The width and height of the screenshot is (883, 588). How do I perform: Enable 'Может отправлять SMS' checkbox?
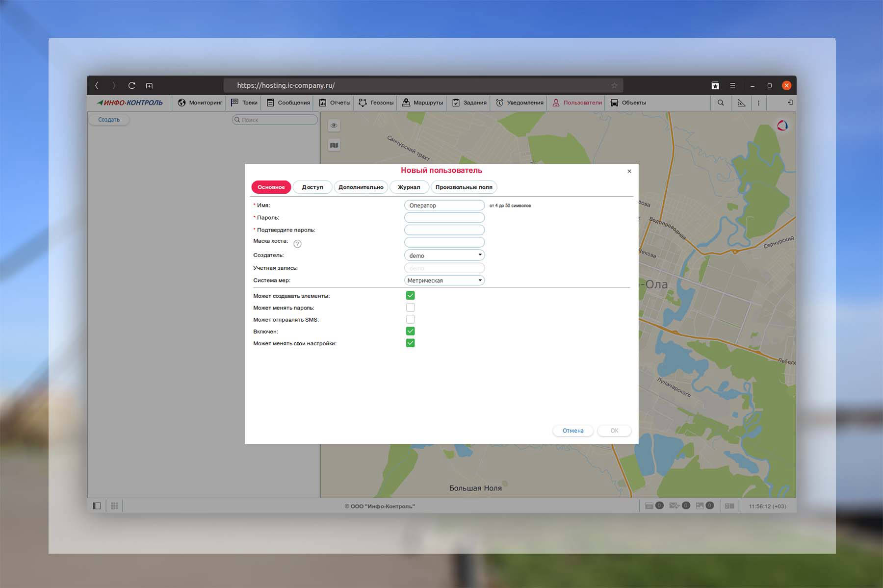[410, 319]
